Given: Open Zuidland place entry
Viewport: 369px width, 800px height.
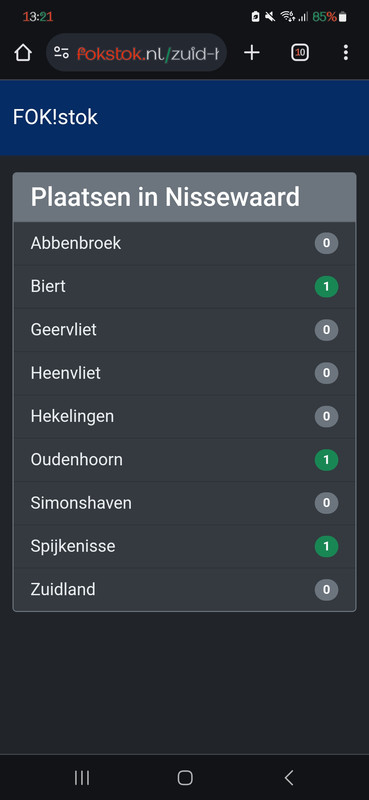Looking at the screenshot, I should (x=184, y=590).
